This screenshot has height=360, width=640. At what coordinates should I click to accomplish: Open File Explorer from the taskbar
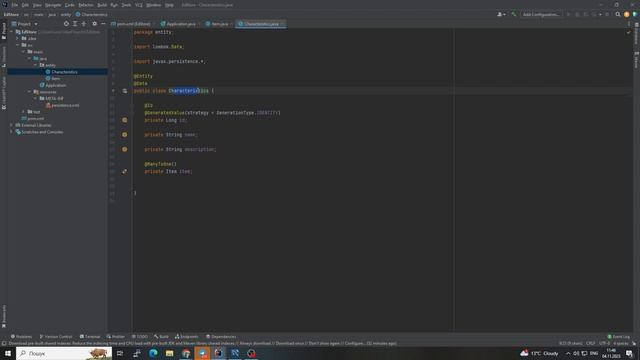[x=169, y=353]
